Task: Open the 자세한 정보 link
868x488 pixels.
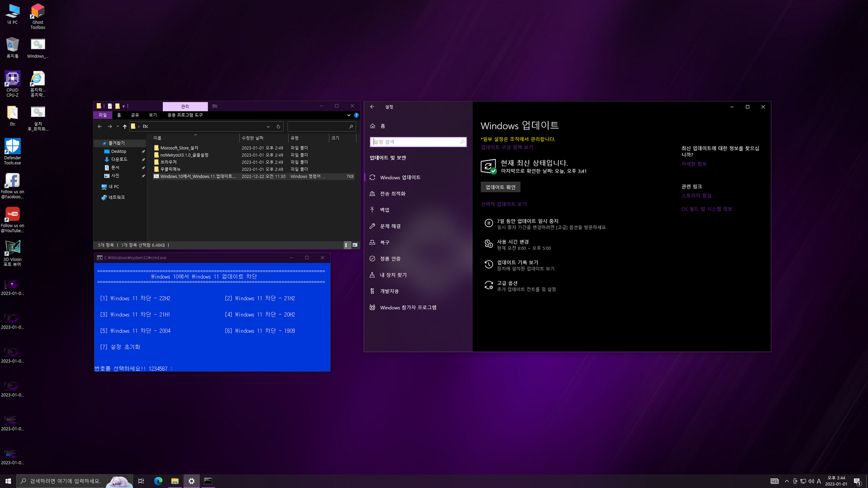Action: (x=694, y=164)
